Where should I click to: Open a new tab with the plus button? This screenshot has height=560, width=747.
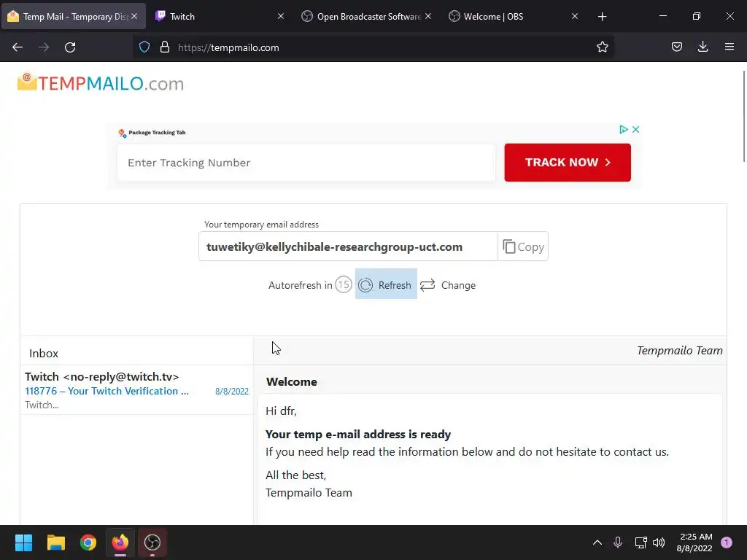[602, 17]
